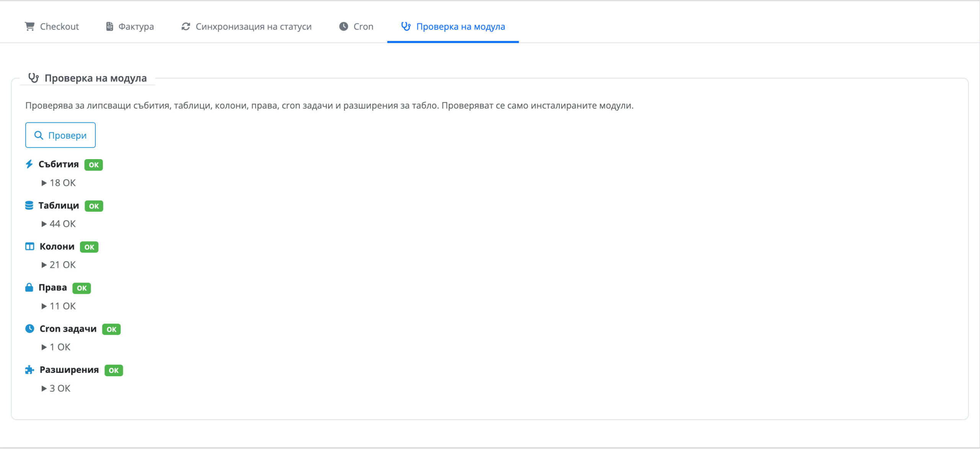Click the puzzle piece Разширения icon

point(29,370)
